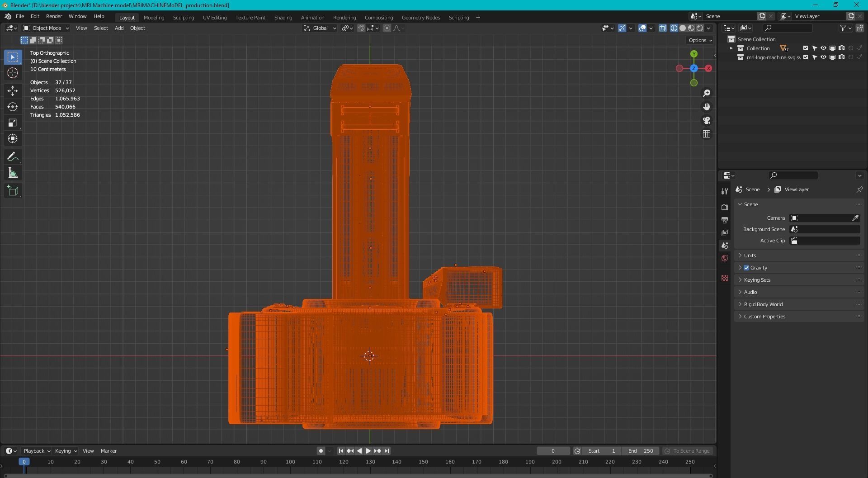This screenshot has height=478, width=868.
Task: Open the Keying popover in timeline
Action: [66, 451]
